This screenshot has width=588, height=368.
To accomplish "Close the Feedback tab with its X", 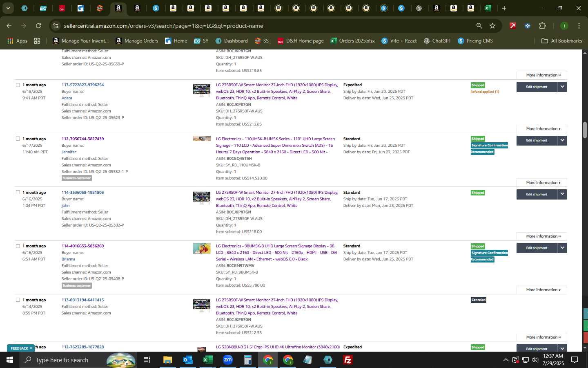I will 31,348.
